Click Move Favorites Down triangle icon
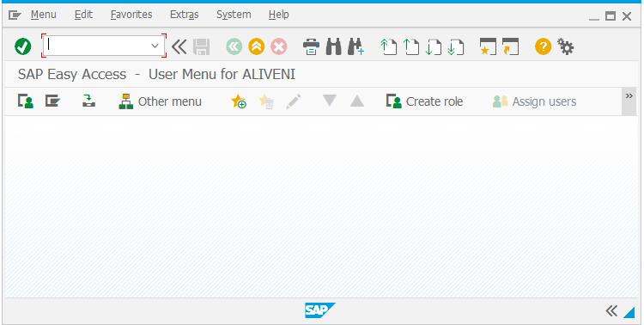 click(x=330, y=101)
